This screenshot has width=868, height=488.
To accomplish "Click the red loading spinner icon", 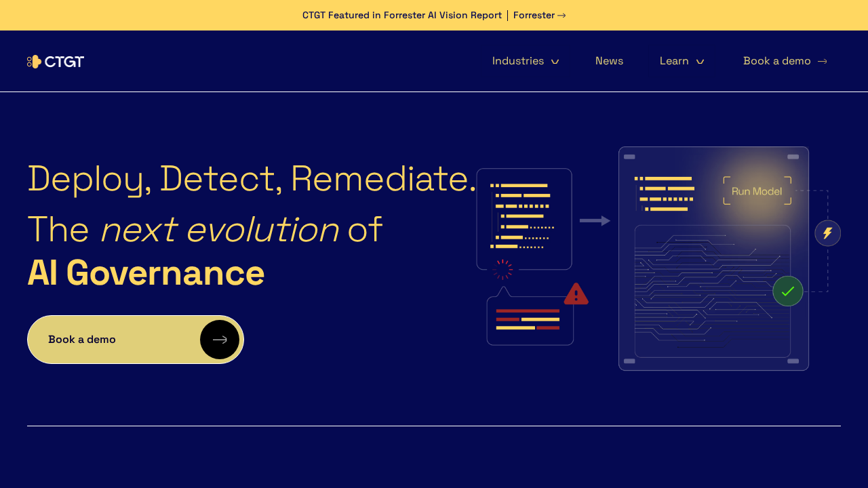I will pyautogui.click(x=502, y=269).
